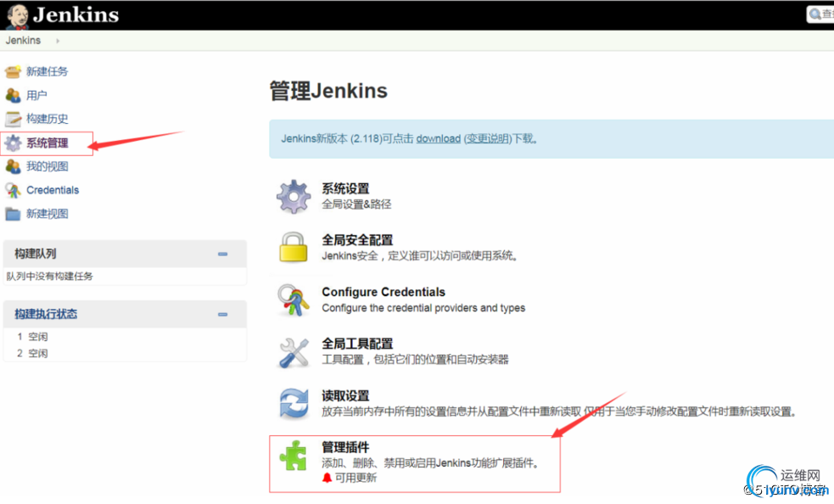This screenshot has height=504, width=834.
Task: Open 我的视图 in the sidebar
Action: click(x=48, y=166)
